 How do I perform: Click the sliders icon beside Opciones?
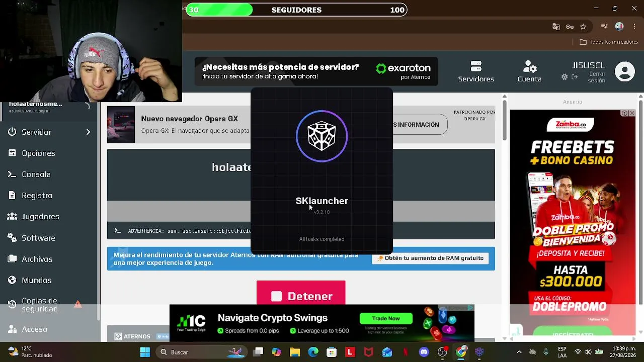[x=12, y=153]
